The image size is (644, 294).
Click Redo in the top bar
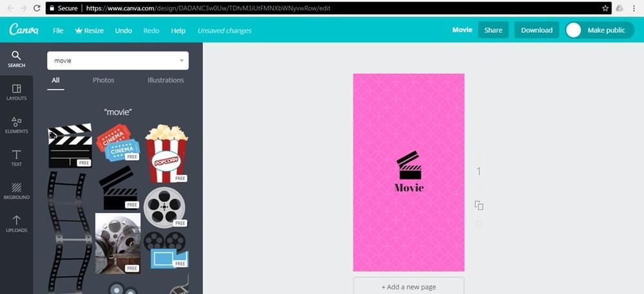point(151,31)
